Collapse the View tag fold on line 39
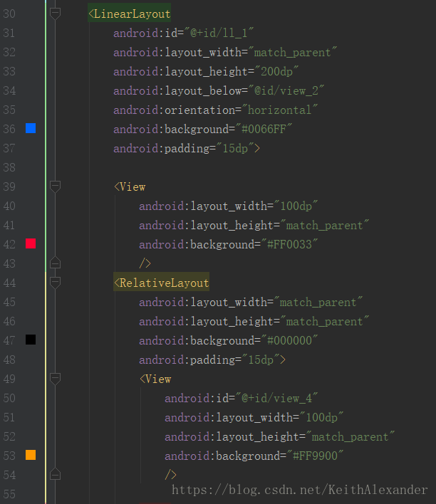 coord(55,187)
